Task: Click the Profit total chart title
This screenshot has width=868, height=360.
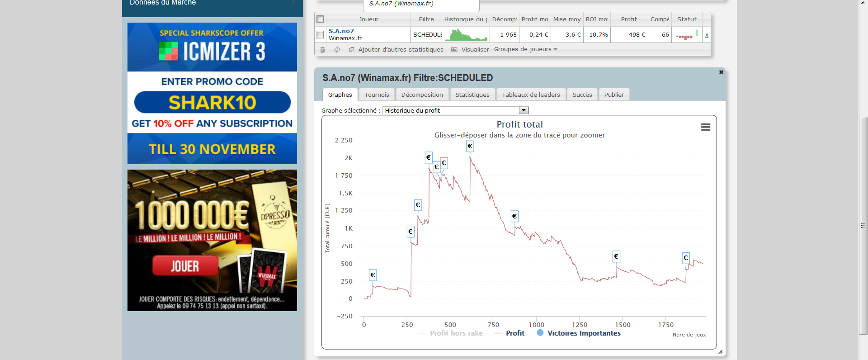Action: [x=519, y=124]
